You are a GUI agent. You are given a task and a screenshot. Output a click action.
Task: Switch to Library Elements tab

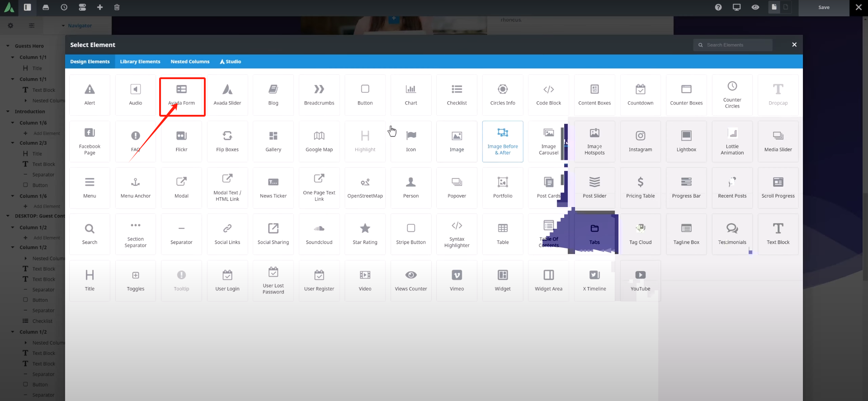140,61
